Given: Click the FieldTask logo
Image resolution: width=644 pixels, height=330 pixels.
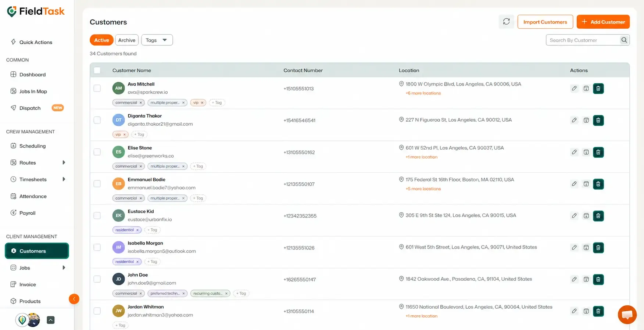Looking at the screenshot, I should tap(36, 11).
